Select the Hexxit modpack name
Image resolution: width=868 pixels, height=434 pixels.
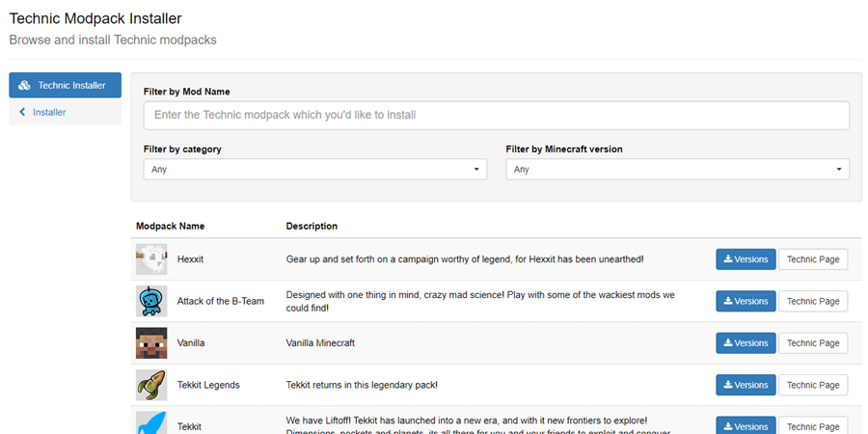(190, 259)
